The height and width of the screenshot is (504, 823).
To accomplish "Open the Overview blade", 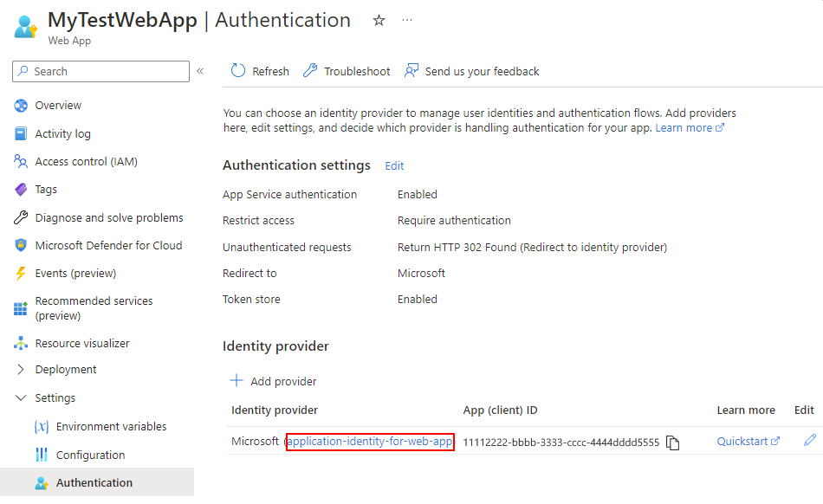I will click(x=58, y=105).
